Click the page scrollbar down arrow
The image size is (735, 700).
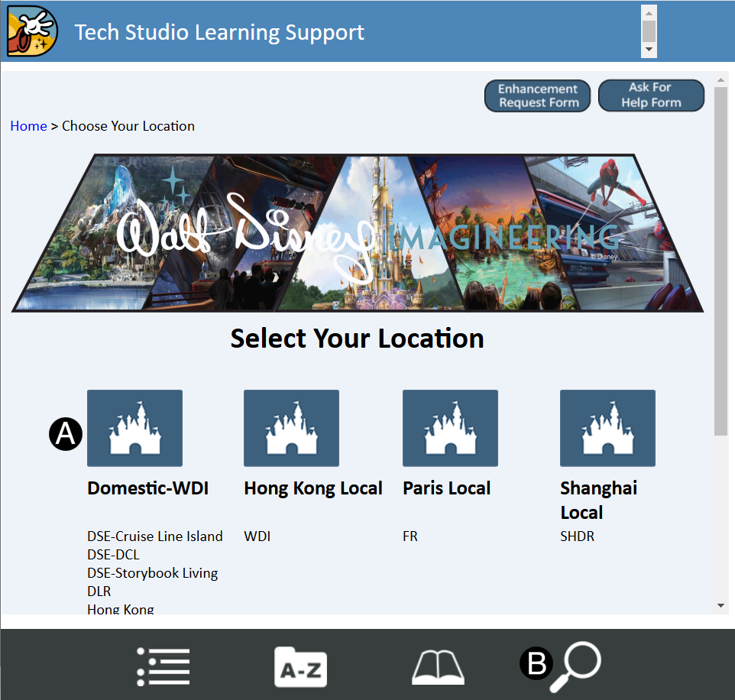720,605
